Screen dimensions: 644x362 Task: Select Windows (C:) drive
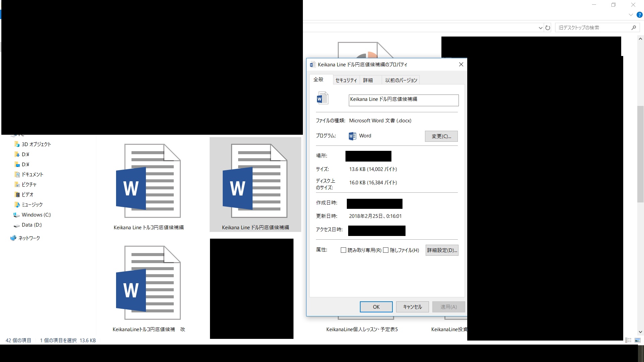coord(36,215)
